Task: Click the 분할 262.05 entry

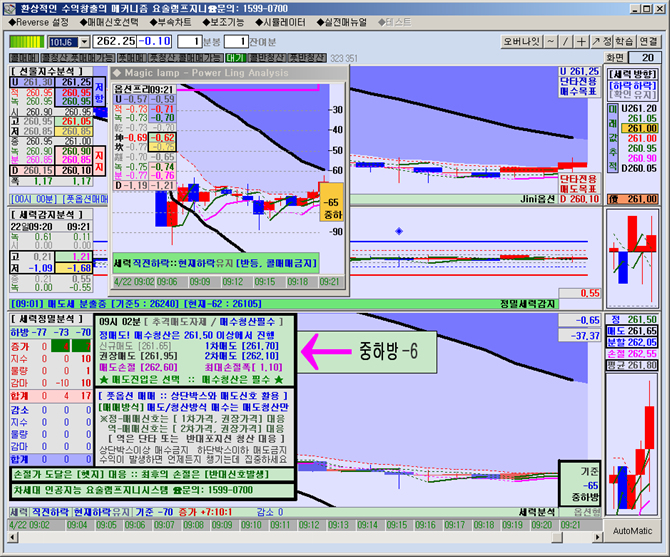Action: (632, 342)
